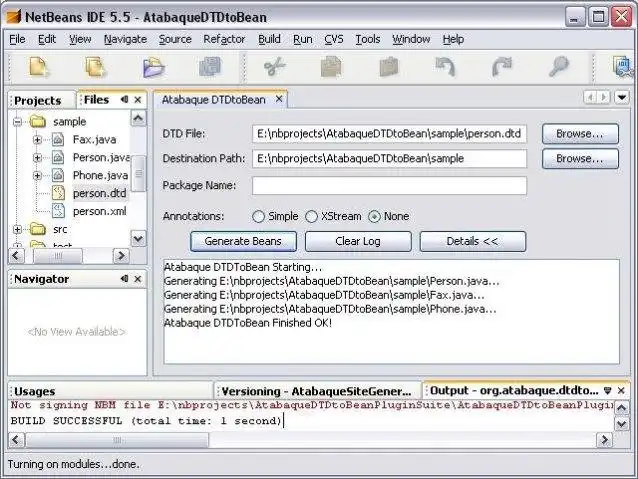Screen dimensions: 638x479
Task: Click the Phone.java file icon
Action: click(x=58, y=175)
